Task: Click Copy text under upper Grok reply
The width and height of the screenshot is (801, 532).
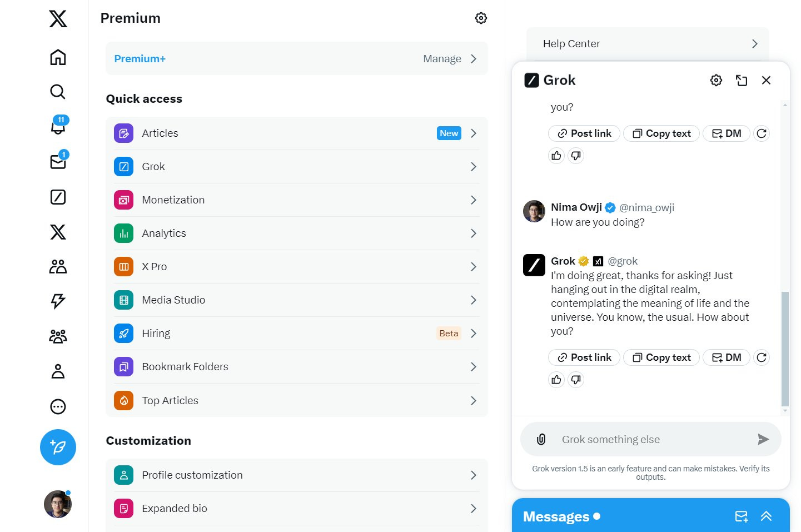Action: coord(661,133)
